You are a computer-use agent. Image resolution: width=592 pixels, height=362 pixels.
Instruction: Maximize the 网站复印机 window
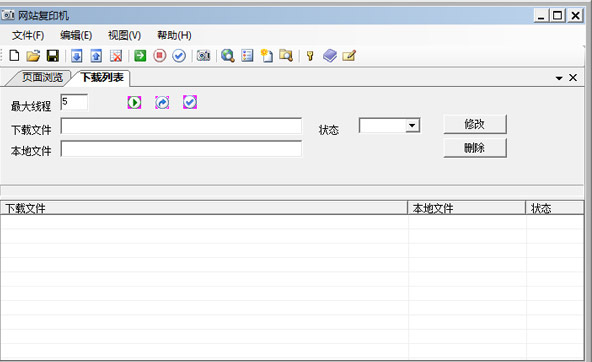tap(558, 16)
